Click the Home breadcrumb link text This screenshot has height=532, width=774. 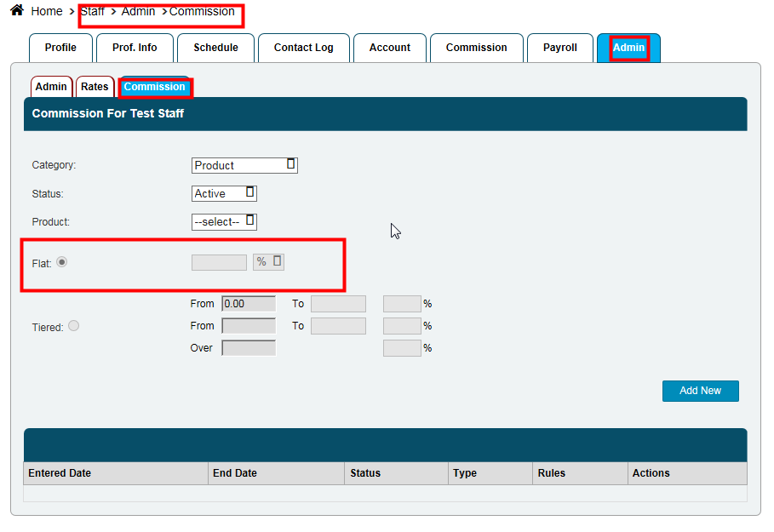click(x=47, y=11)
